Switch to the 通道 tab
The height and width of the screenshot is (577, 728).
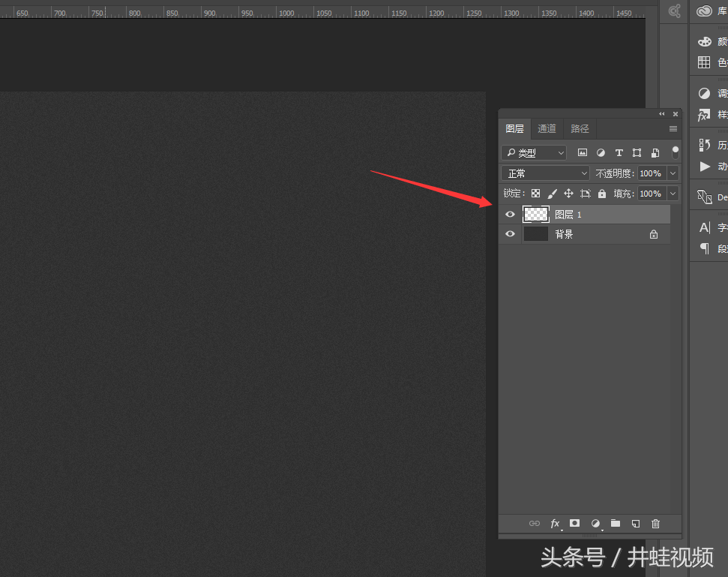point(547,129)
